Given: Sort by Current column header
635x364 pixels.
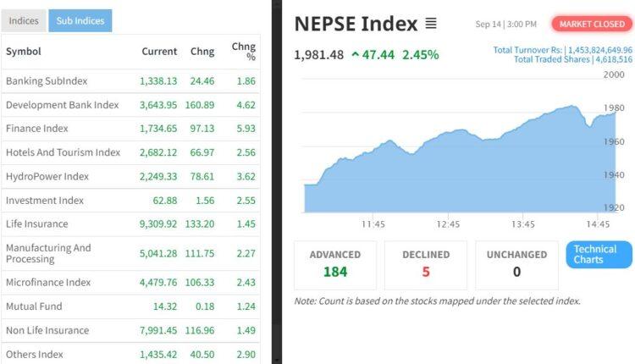Looking at the screenshot, I should point(159,52).
